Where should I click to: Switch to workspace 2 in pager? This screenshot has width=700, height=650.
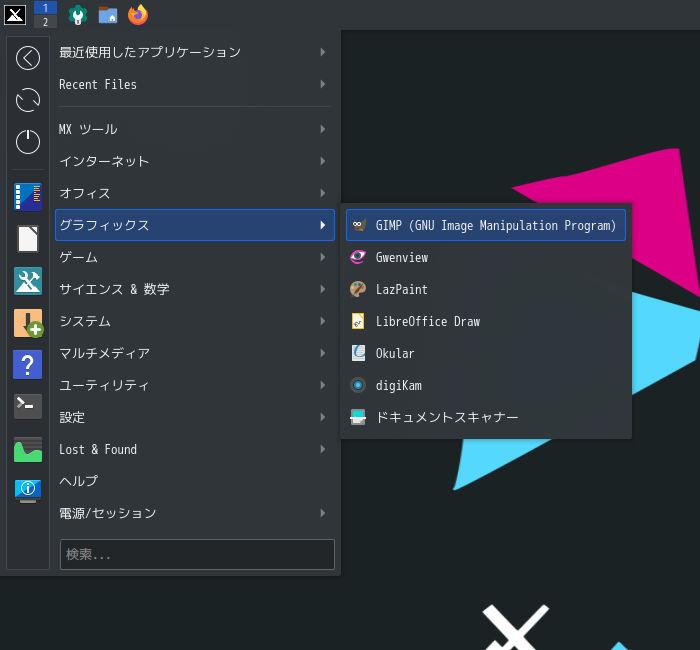(45, 21)
